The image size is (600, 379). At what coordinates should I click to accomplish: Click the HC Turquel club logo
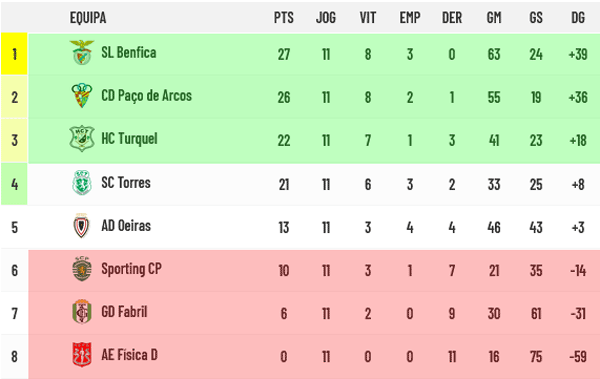82,138
